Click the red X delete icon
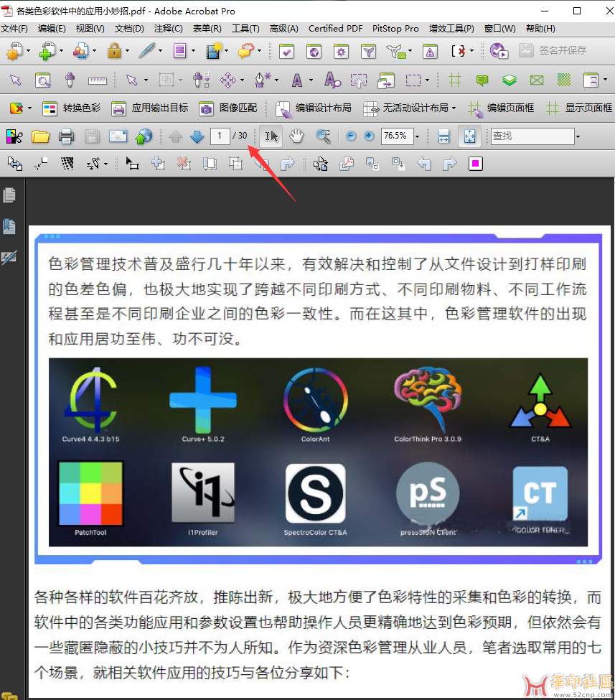This screenshot has width=615, height=700. (x=184, y=164)
